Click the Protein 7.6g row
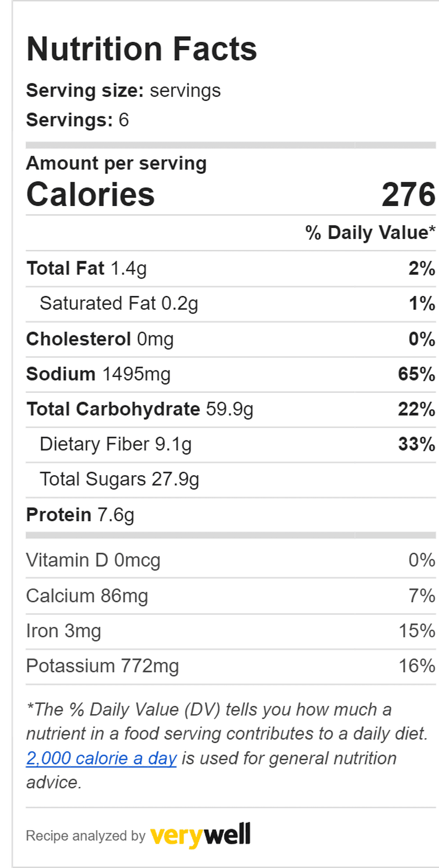 tap(231, 515)
